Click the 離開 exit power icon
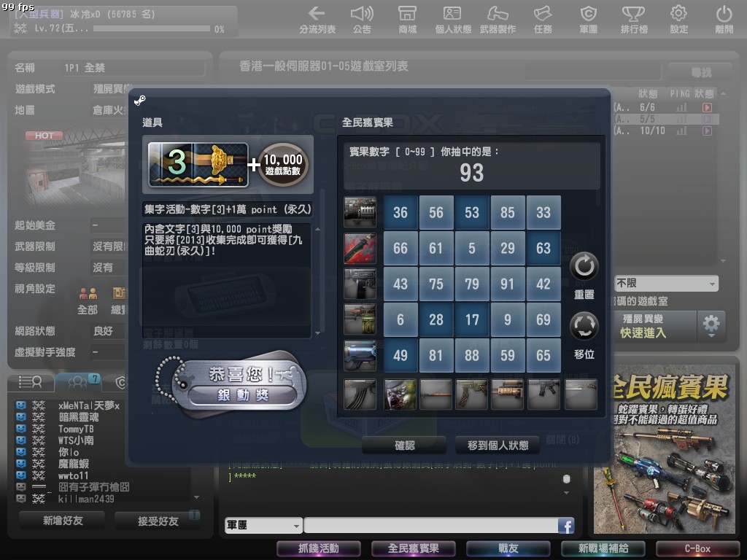 coord(724,20)
